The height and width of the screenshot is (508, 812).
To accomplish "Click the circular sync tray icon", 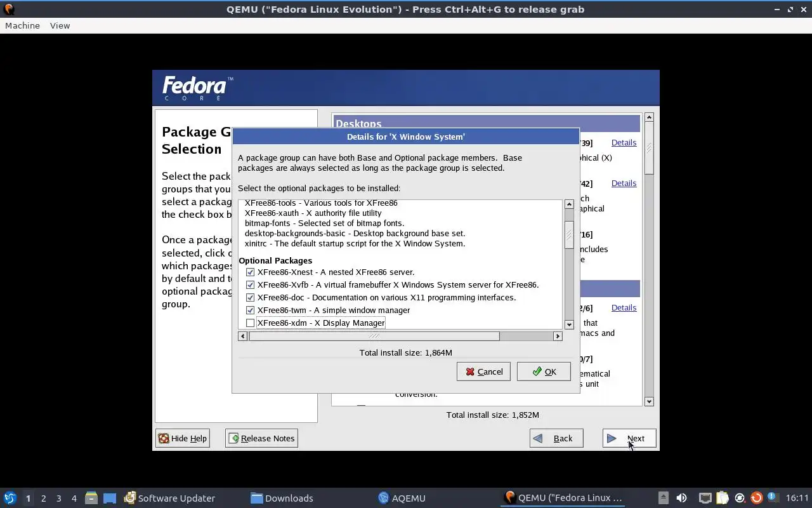I will (x=739, y=498).
